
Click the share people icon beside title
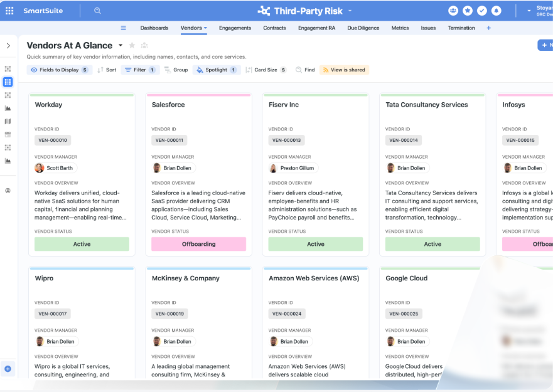(144, 45)
